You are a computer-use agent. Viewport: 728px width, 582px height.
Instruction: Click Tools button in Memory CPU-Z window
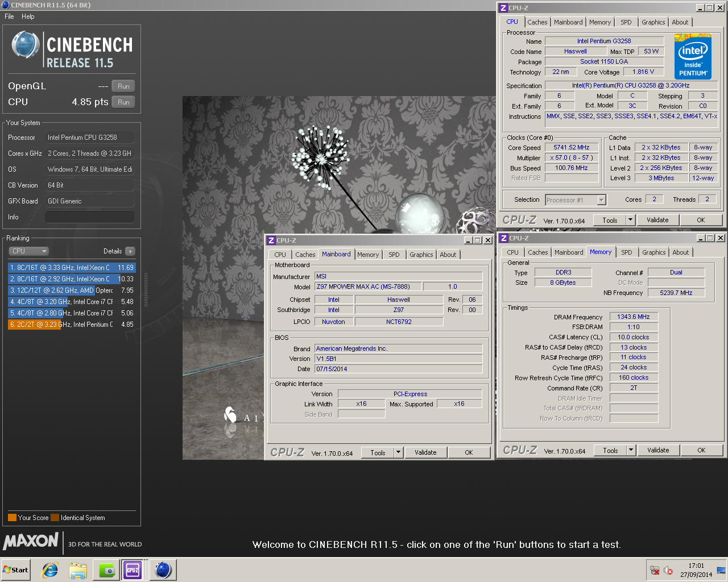[610, 451]
